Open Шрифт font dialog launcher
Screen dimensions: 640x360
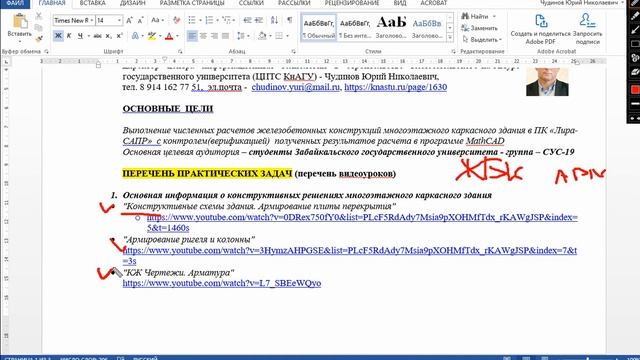pyautogui.click(x=180, y=51)
